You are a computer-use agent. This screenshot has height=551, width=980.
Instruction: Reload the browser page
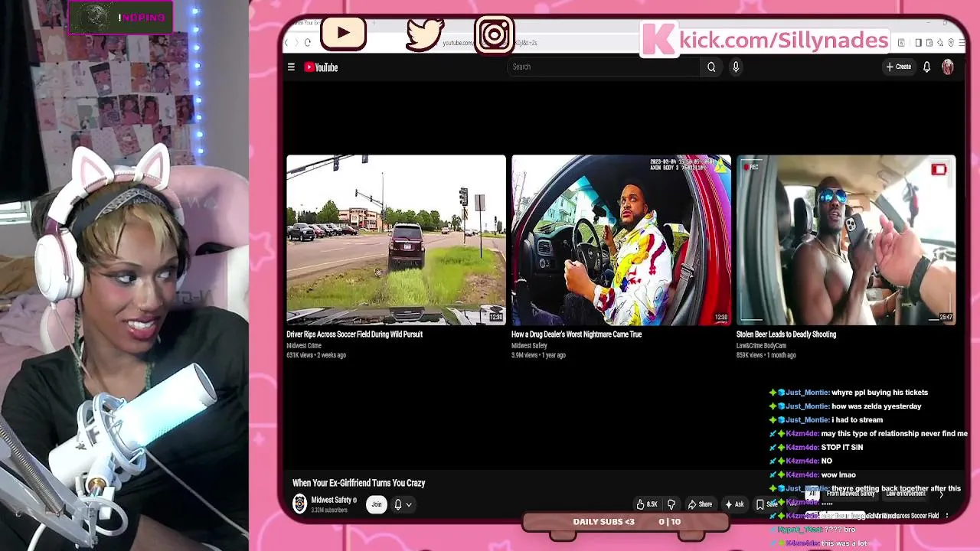pyautogui.click(x=308, y=43)
